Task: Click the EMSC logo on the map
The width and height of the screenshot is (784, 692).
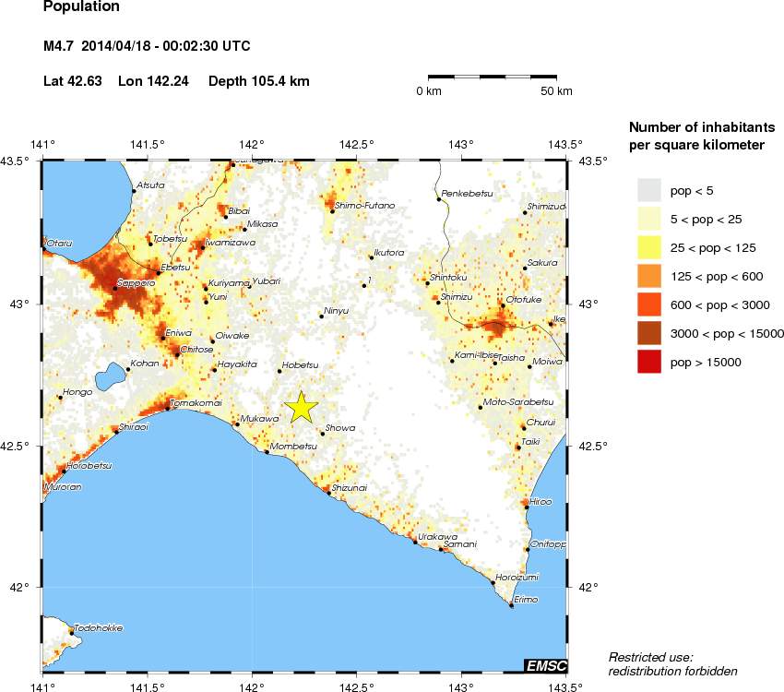Action: [545, 666]
